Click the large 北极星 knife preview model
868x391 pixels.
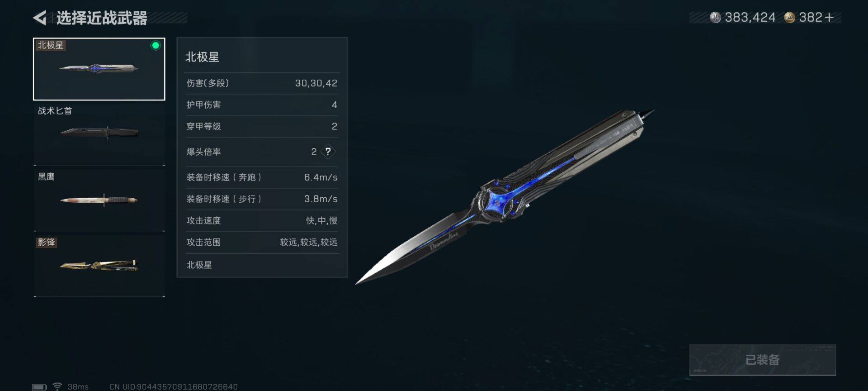point(505,197)
